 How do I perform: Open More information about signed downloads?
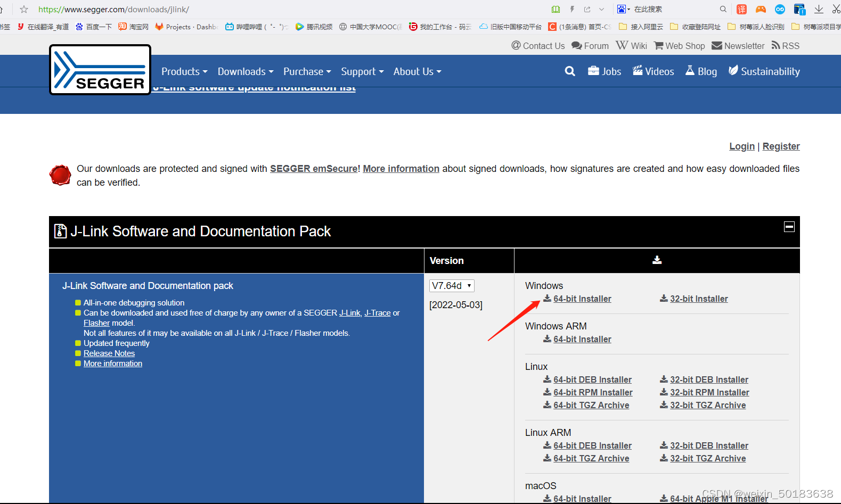point(401,169)
